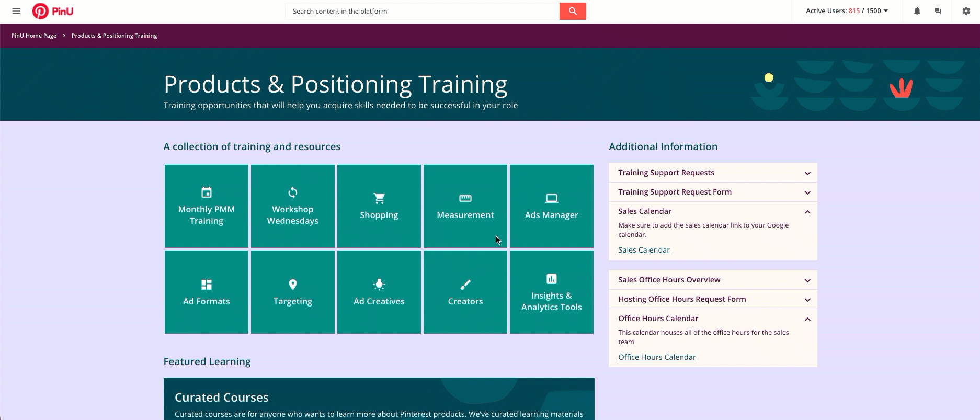Open the Targeting tile label
980x420 pixels.
pyautogui.click(x=293, y=301)
